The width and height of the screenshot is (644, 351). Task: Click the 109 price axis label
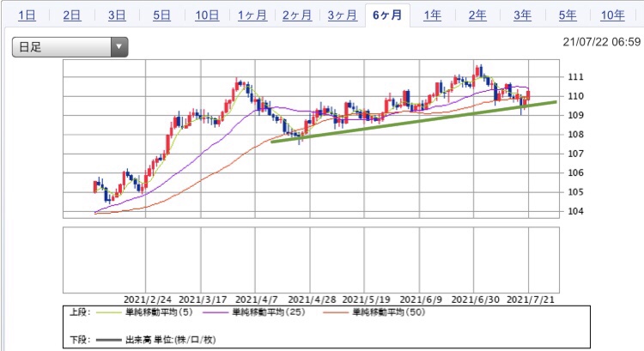point(575,115)
